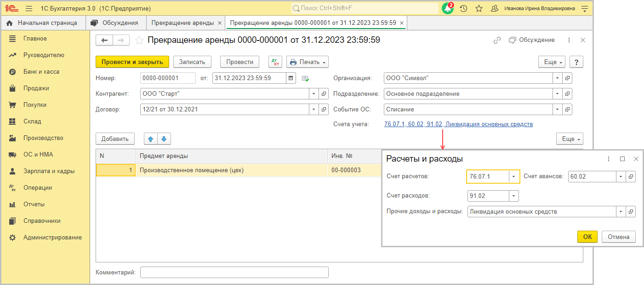This screenshot has height=285, width=644.
Task: Expand the Счет расходов 91.02 dropdown
Action: coord(513,196)
